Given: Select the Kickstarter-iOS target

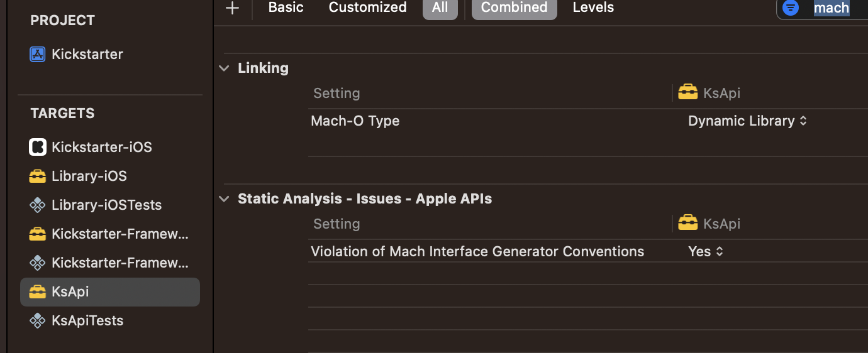Looking at the screenshot, I should click(101, 147).
